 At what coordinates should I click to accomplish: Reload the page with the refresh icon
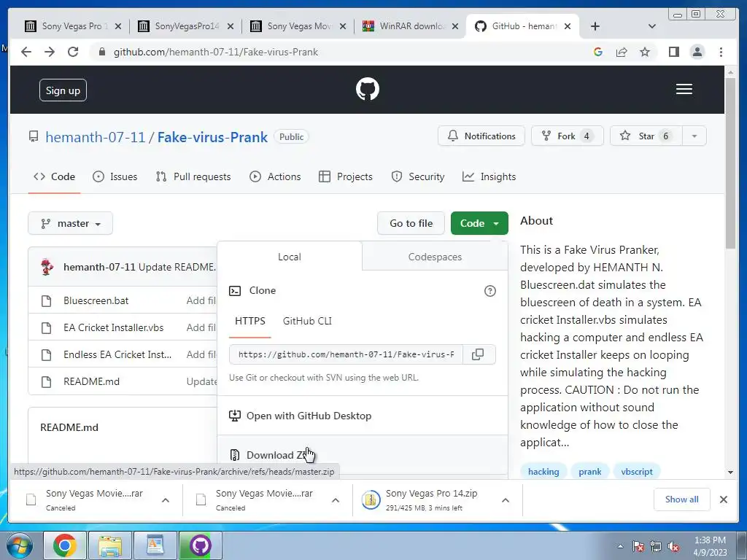coord(73,52)
